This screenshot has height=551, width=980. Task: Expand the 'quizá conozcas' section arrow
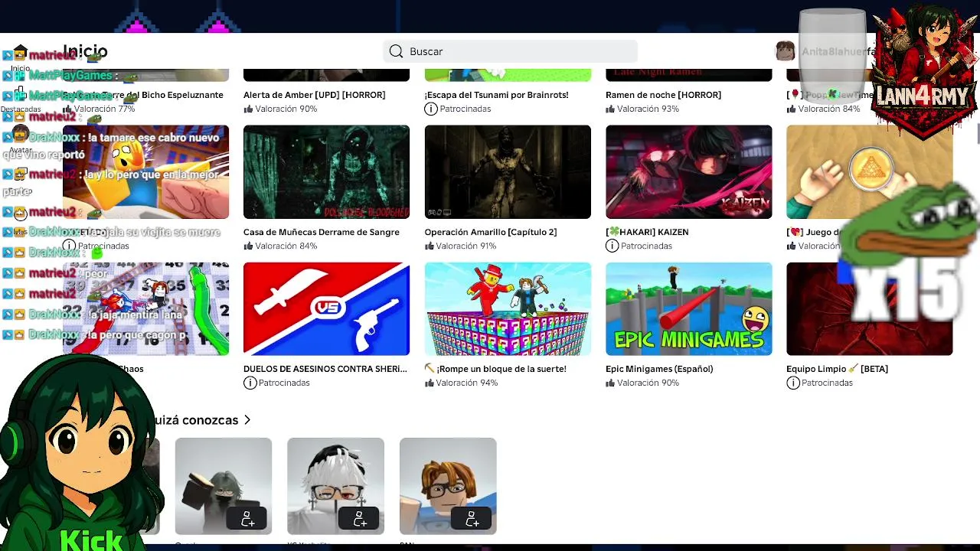tap(247, 420)
